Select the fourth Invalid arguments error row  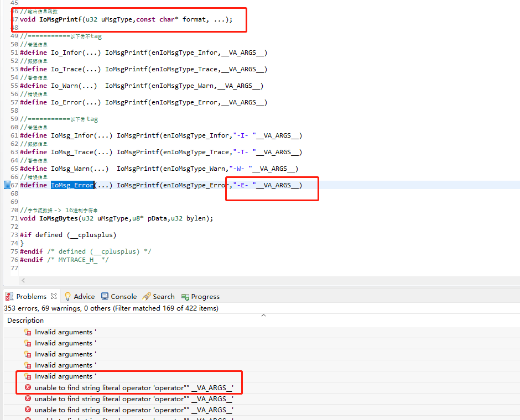click(262, 365)
